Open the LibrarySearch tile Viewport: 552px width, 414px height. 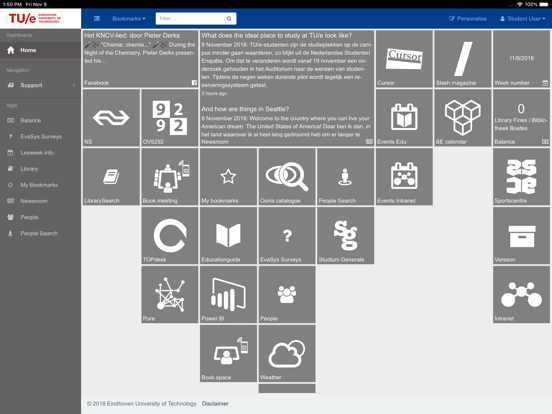[111, 176]
